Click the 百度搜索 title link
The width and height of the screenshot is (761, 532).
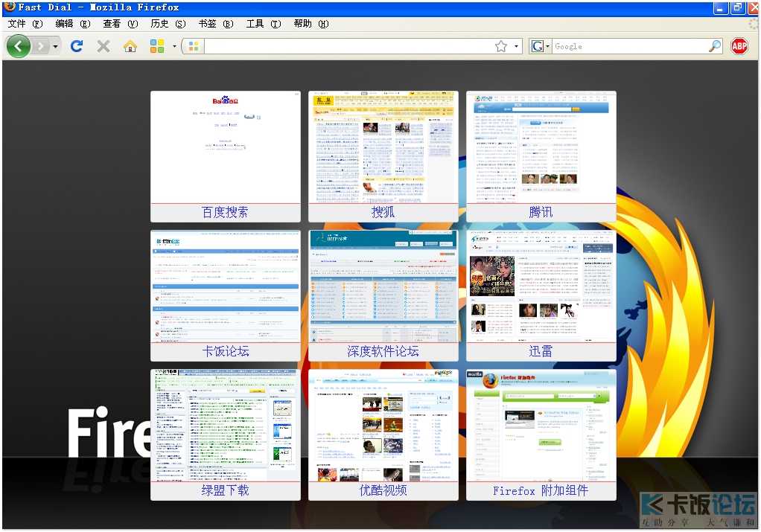click(225, 212)
